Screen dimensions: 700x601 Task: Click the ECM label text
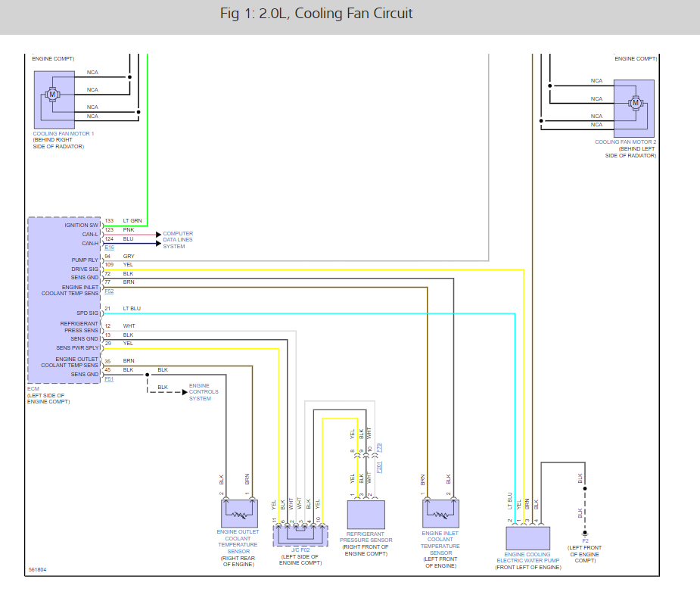33,389
